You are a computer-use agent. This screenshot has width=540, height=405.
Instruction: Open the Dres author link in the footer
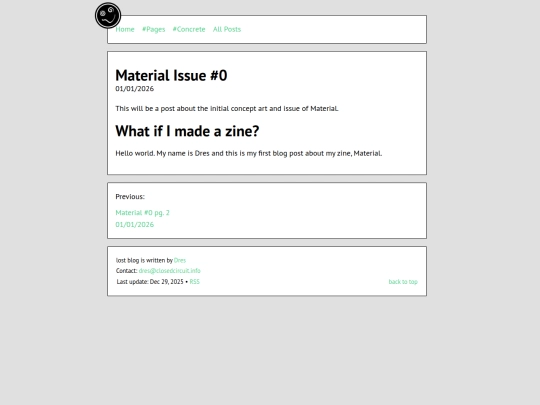point(180,260)
